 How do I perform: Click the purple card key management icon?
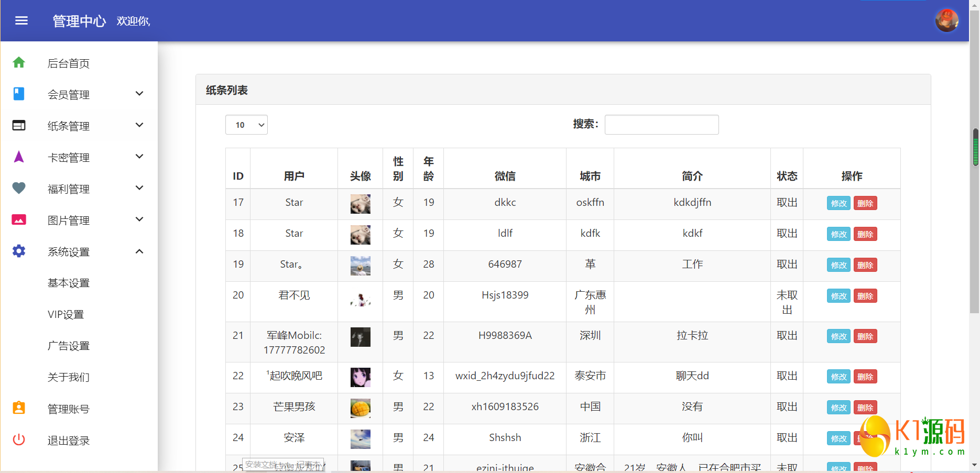pos(19,157)
